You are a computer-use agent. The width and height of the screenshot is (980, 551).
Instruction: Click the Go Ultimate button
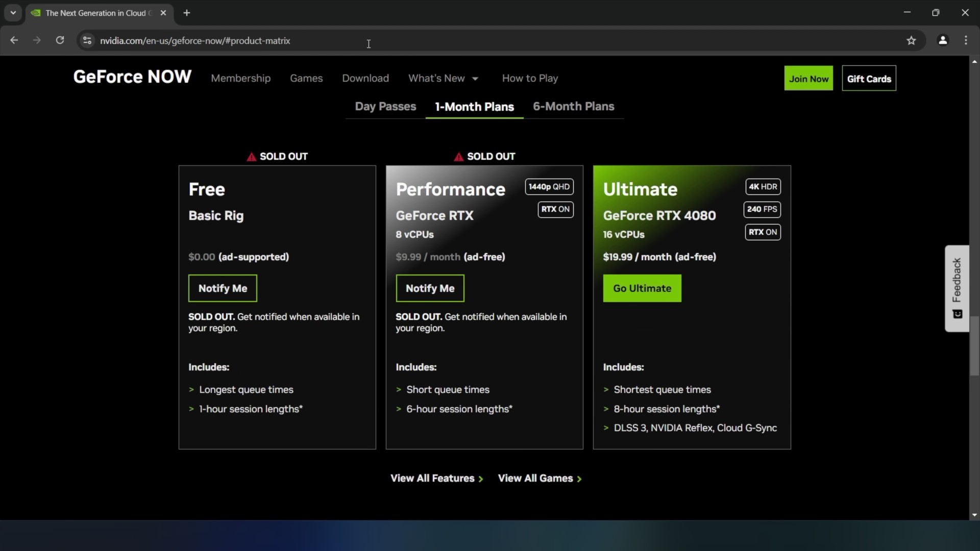[642, 288]
